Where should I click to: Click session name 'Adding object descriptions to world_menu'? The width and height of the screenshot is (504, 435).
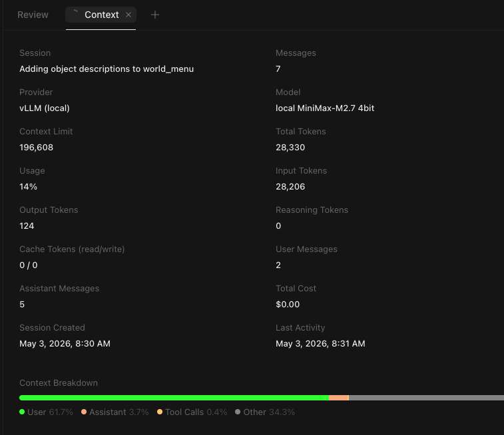(x=107, y=69)
